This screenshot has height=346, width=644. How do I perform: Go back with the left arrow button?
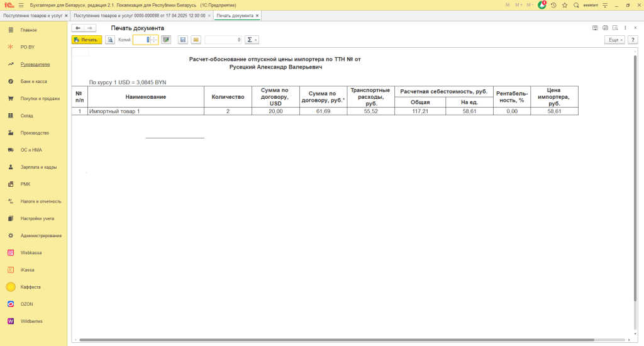coord(77,28)
